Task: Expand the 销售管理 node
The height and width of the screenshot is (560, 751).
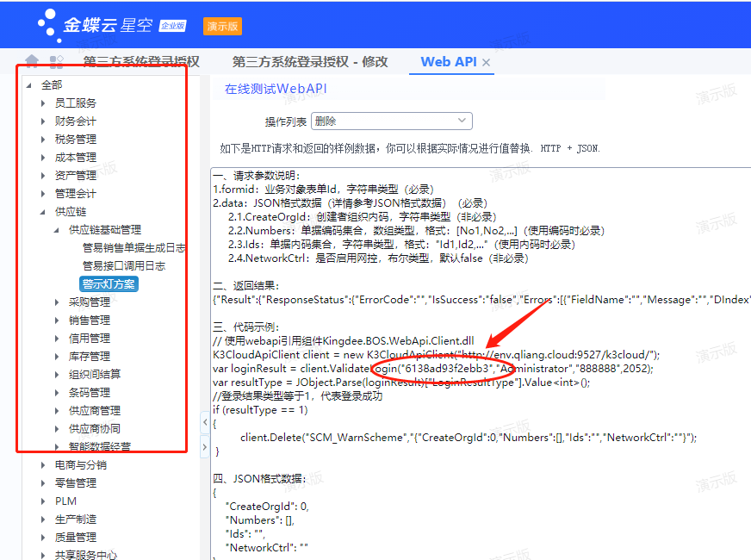Action: (57, 320)
